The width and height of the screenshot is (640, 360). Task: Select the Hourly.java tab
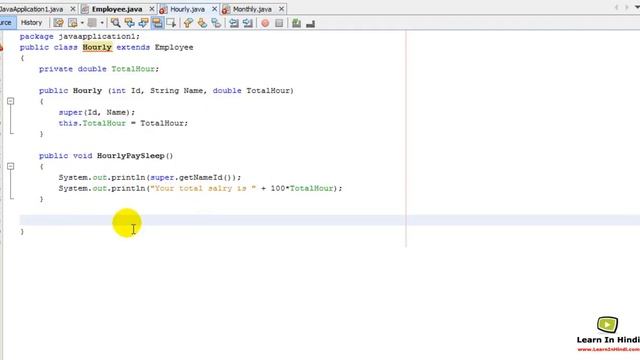click(x=187, y=9)
